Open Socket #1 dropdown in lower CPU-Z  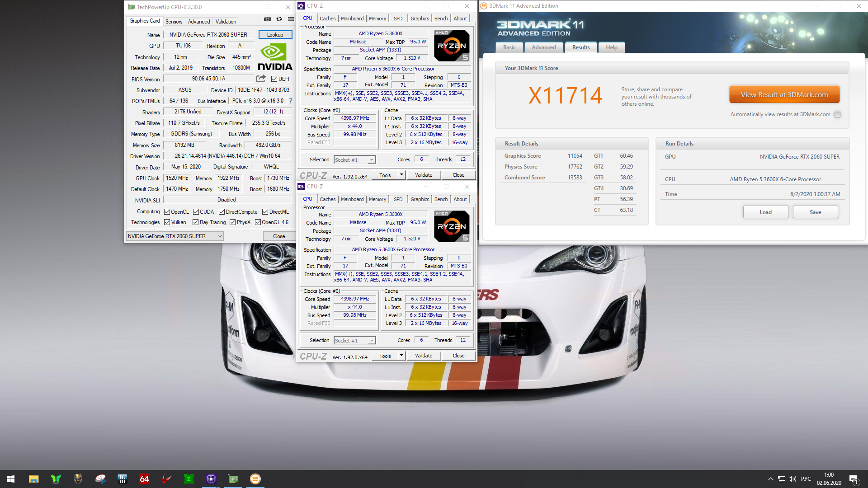pos(354,341)
